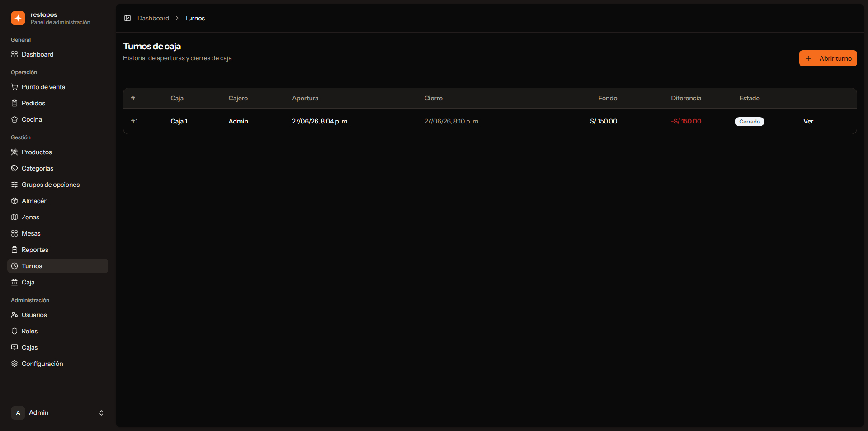
Task: Open Reportes section
Action: (58, 250)
